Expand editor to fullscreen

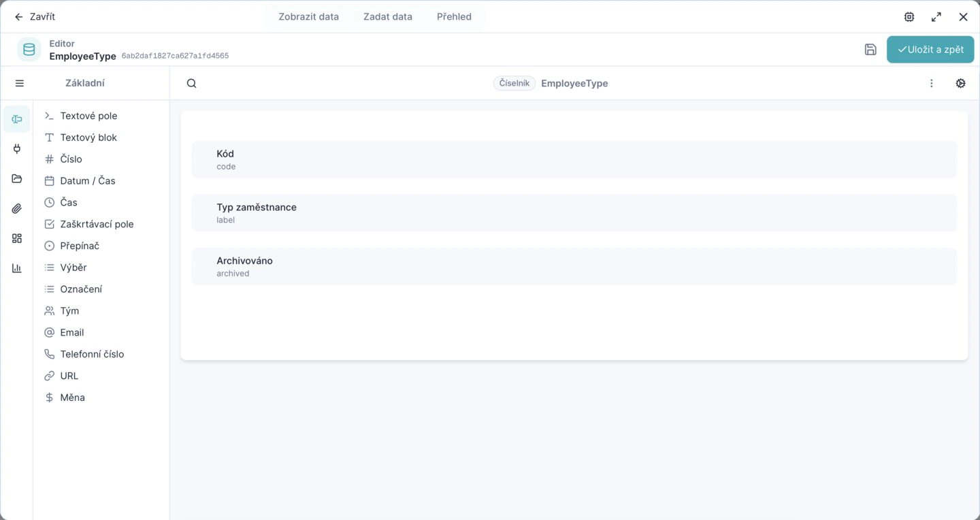pyautogui.click(x=936, y=16)
